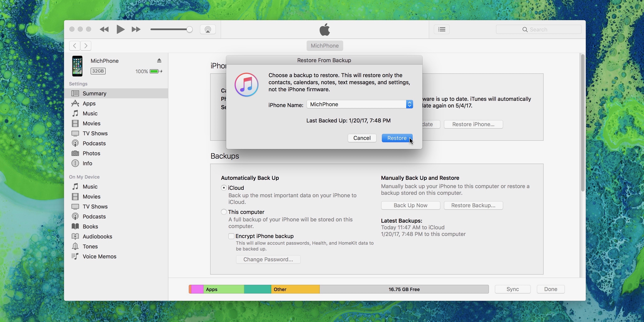
Task: Go back with the left chevron
Action: coord(74,46)
